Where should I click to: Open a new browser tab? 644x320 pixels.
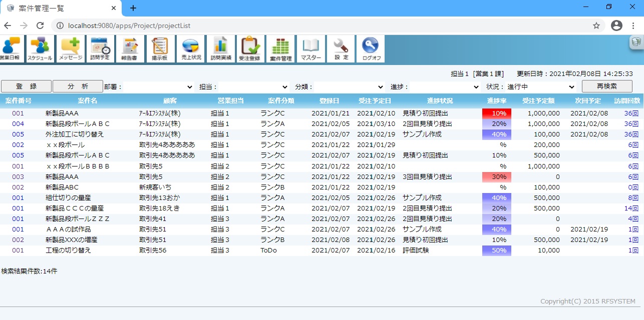coord(133,8)
